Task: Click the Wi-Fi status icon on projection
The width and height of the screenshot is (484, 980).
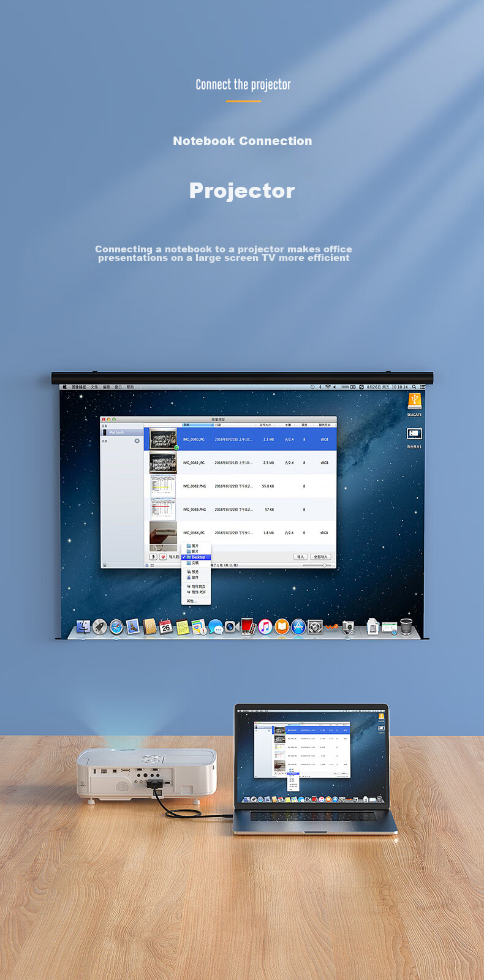Action: 328,387
